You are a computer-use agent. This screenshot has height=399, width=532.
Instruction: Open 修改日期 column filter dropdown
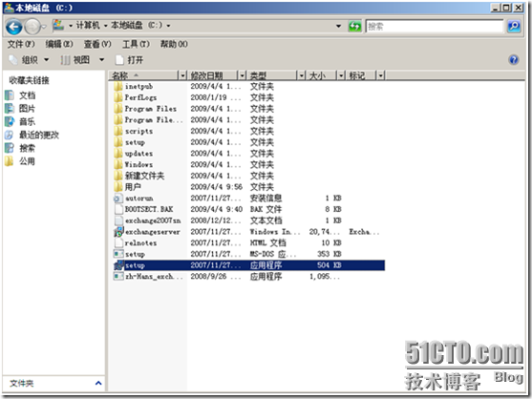tap(242, 75)
